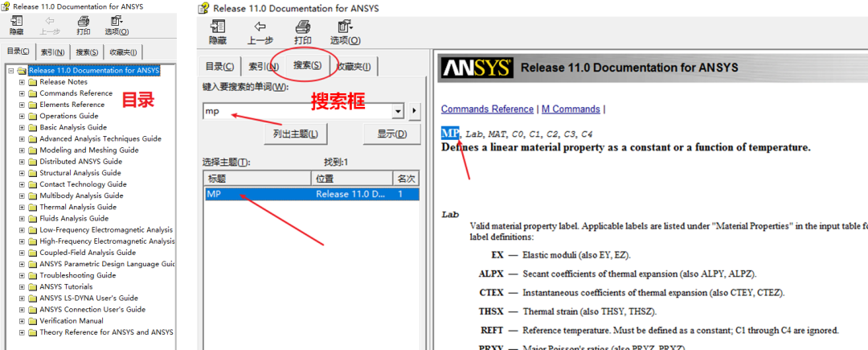Viewport: 868px width, 350px height.
Task: Click REFT reference temperature label
Action: (492, 330)
